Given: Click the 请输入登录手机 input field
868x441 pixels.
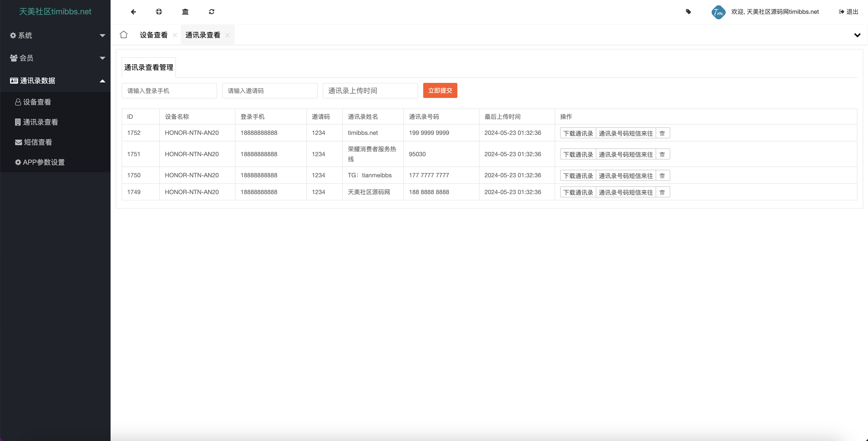Looking at the screenshot, I should pos(169,90).
